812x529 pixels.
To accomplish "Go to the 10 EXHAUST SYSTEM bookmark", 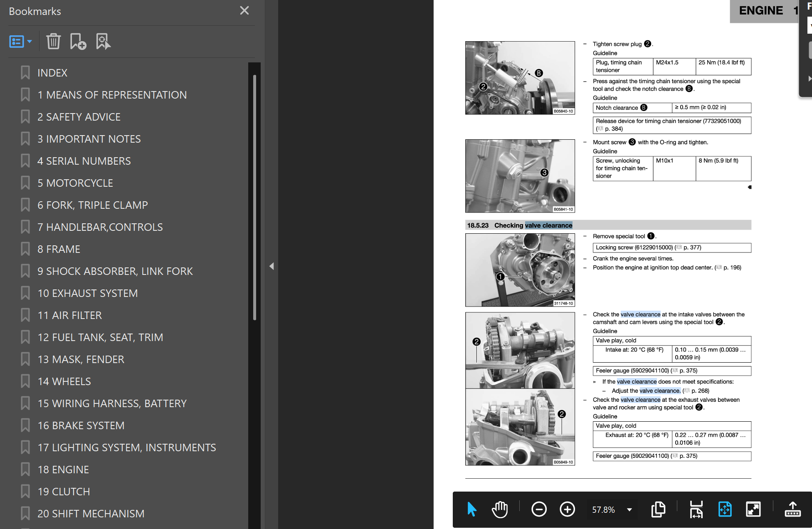I will (88, 293).
